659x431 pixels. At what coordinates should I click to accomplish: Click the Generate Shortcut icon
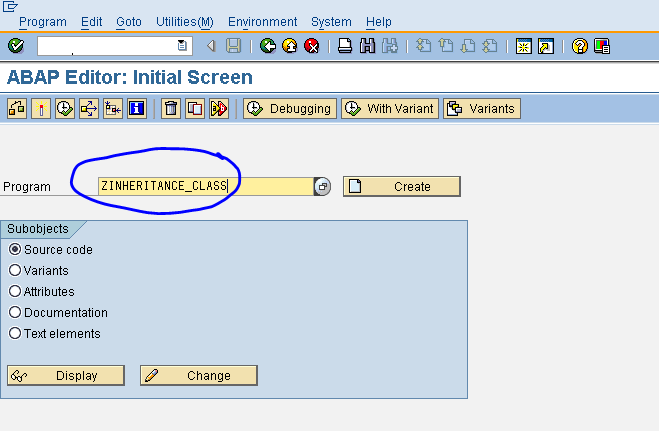[546, 46]
